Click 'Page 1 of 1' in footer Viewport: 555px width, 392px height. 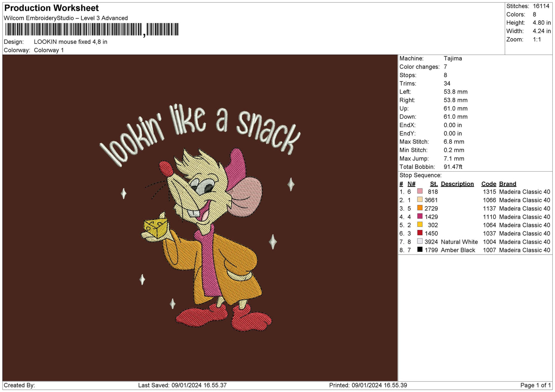(x=535, y=385)
